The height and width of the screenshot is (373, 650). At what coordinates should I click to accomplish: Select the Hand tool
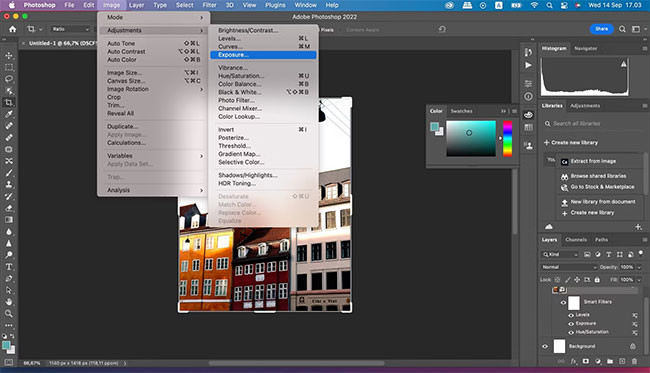click(9, 302)
